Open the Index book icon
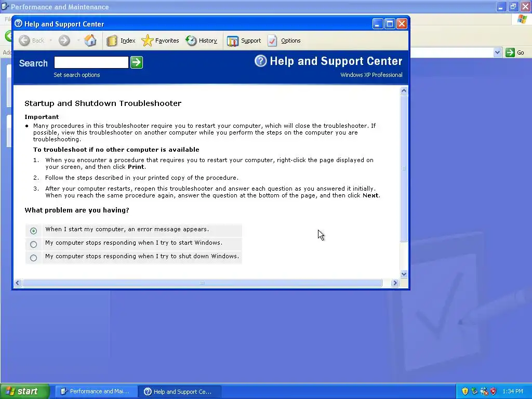532x399 pixels. 112,41
